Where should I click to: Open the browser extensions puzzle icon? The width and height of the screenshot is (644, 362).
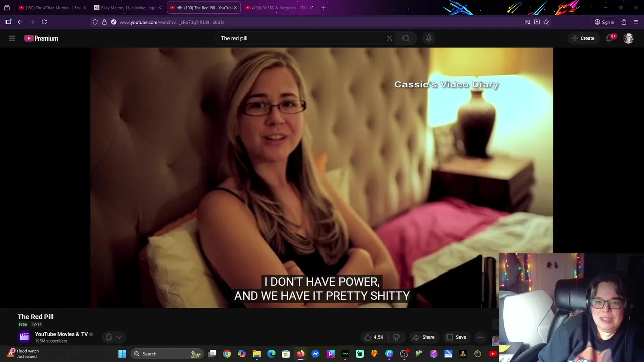click(624, 22)
